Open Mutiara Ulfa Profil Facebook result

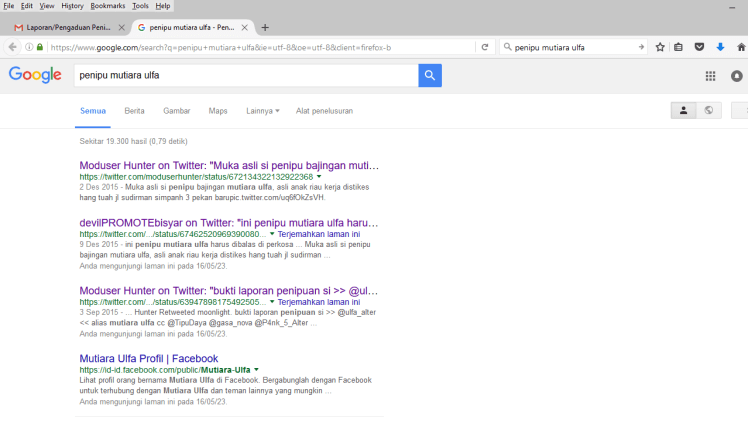(148, 358)
